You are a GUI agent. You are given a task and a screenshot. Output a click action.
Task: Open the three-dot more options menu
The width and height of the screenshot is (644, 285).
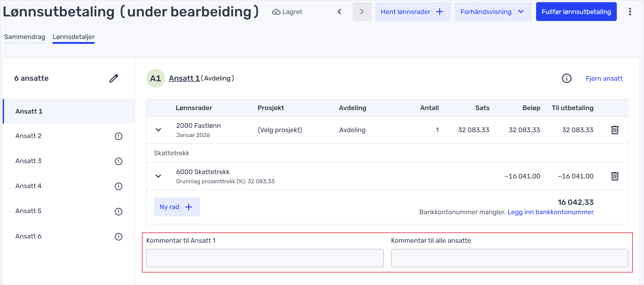coord(630,12)
